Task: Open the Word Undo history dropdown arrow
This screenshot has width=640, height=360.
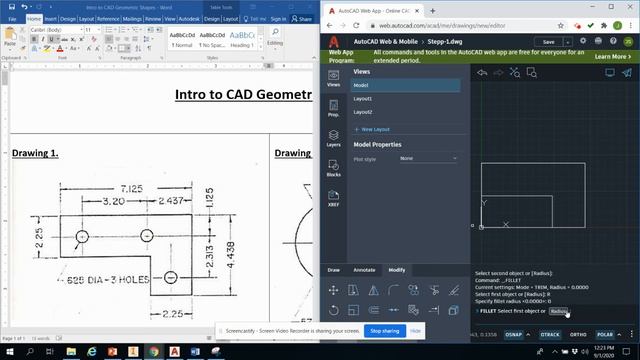Action: [x=31, y=7]
